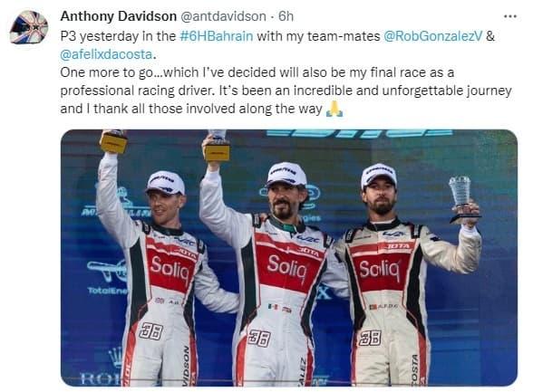Viewport: 533px width, 392px height.
Task: Open the @afelixdacosta mention
Action: pos(106,54)
